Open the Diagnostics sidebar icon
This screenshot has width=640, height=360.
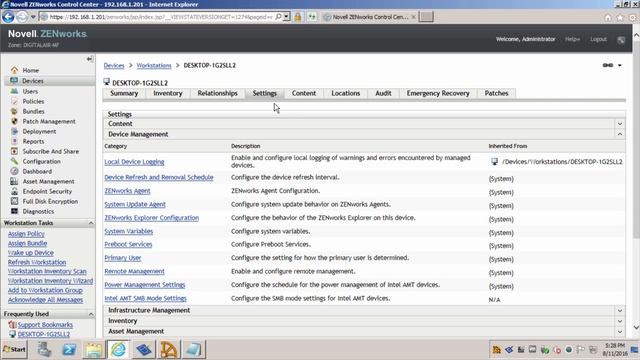click(x=14, y=211)
